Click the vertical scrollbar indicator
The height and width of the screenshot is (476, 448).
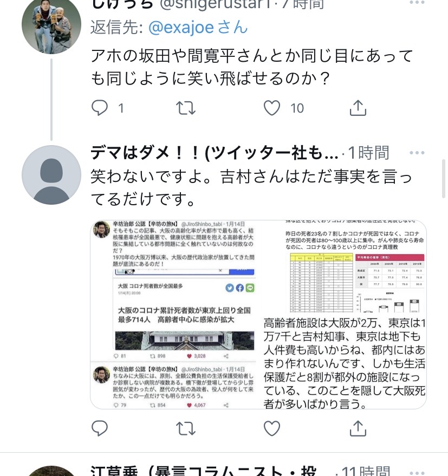pos(444,179)
